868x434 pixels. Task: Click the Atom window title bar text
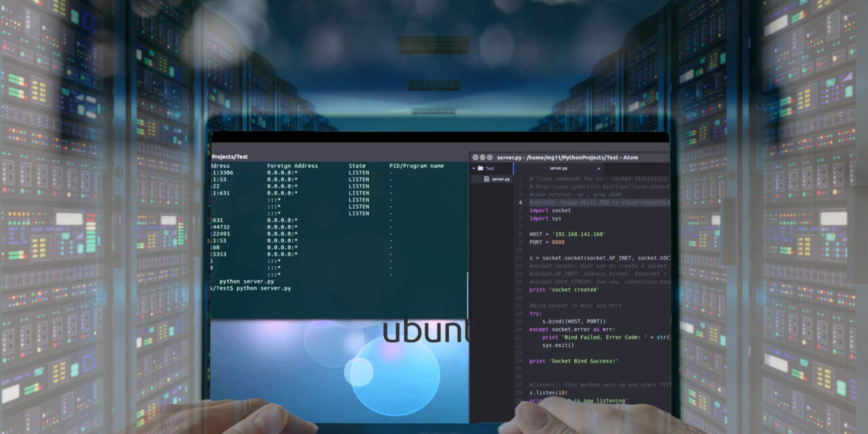[x=567, y=157]
